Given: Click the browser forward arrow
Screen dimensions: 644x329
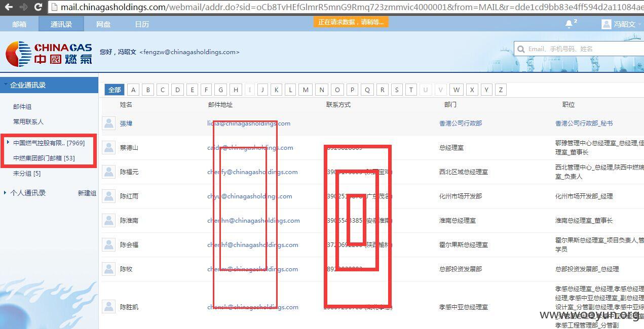Looking at the screenshot, I should (23, 7).
